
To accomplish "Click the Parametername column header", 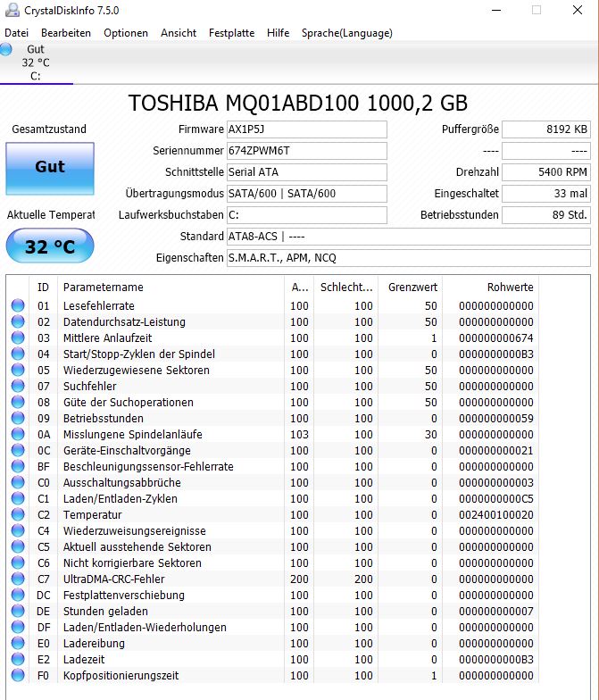I will (171, 287).
